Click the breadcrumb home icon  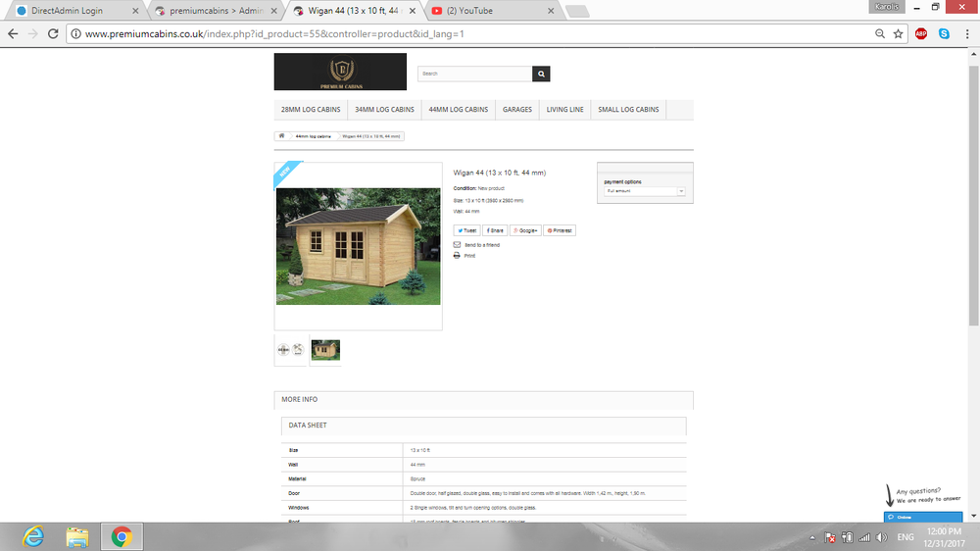281,135
